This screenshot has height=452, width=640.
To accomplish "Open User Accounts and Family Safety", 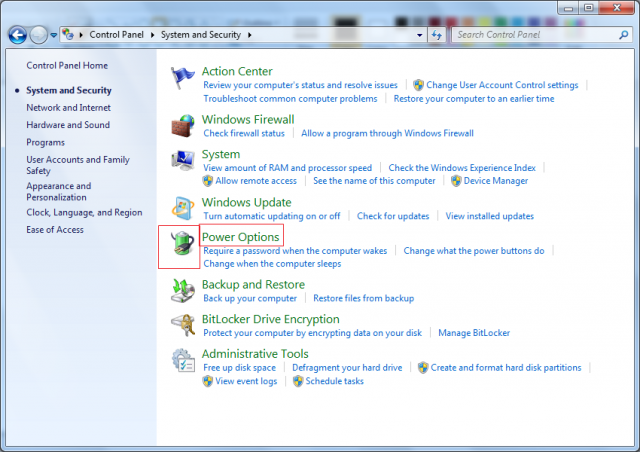I will pos(78,165).
